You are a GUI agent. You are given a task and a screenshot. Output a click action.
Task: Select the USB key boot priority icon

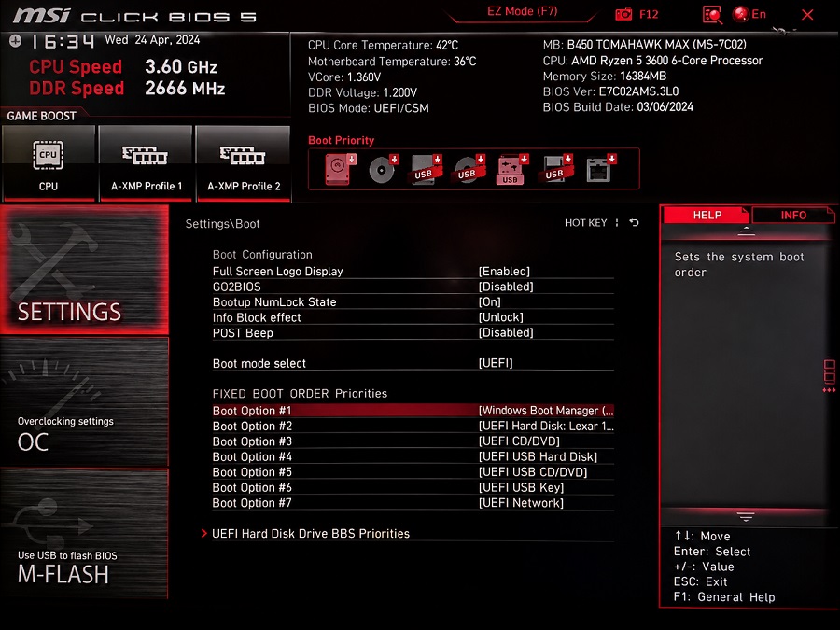point(512,169)
